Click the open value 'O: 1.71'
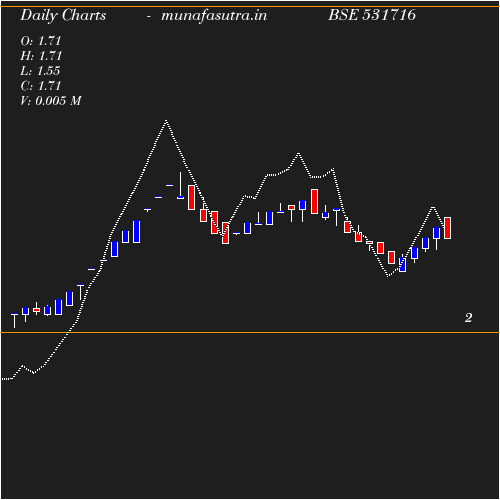This screenshot has height=500, width=500. 41,41
